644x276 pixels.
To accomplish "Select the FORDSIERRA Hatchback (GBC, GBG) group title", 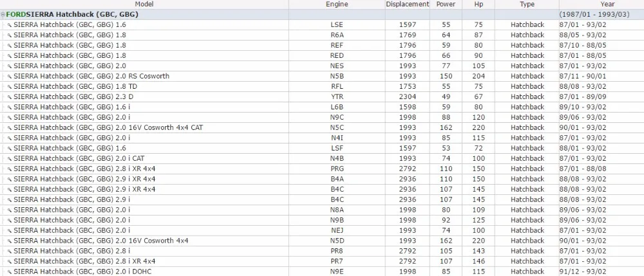I will (x=72, y=15).
